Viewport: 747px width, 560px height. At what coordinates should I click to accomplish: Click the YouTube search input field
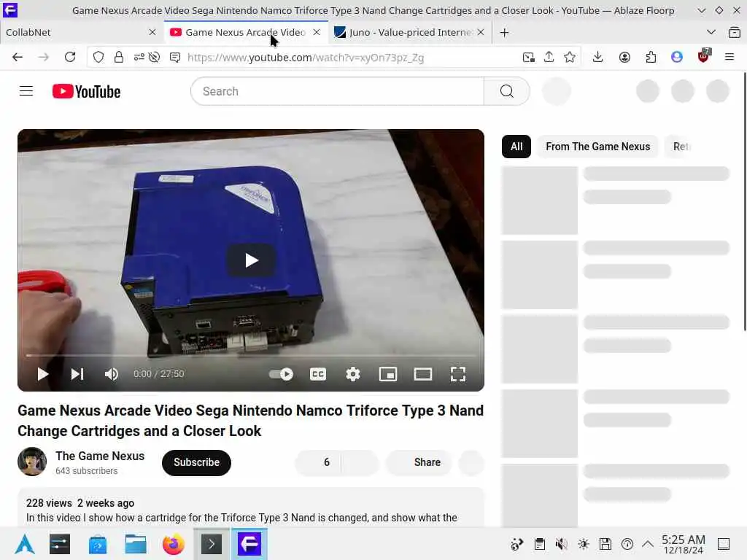click(337, 91)
